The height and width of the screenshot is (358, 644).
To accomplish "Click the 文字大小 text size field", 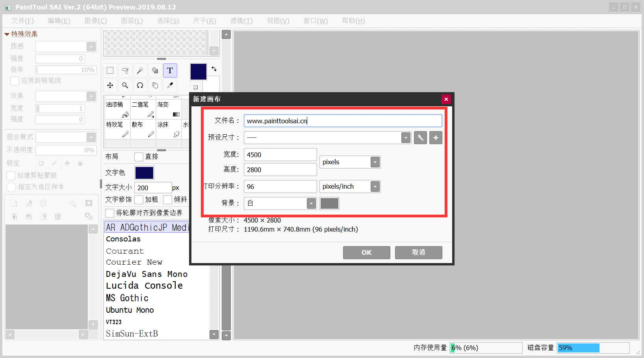I will (153, 188).
